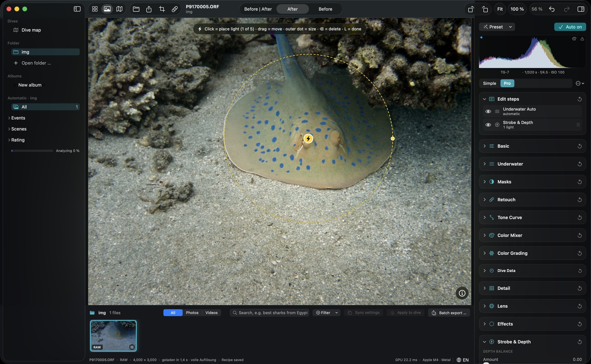591x364 pixels.
Task: Toggle histogram clipping warning triangle
Action: coord(582,39)
